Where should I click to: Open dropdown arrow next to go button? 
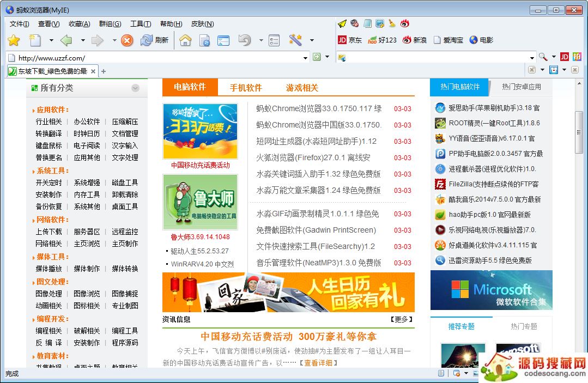pyautogui.click(x=328, y=57)
